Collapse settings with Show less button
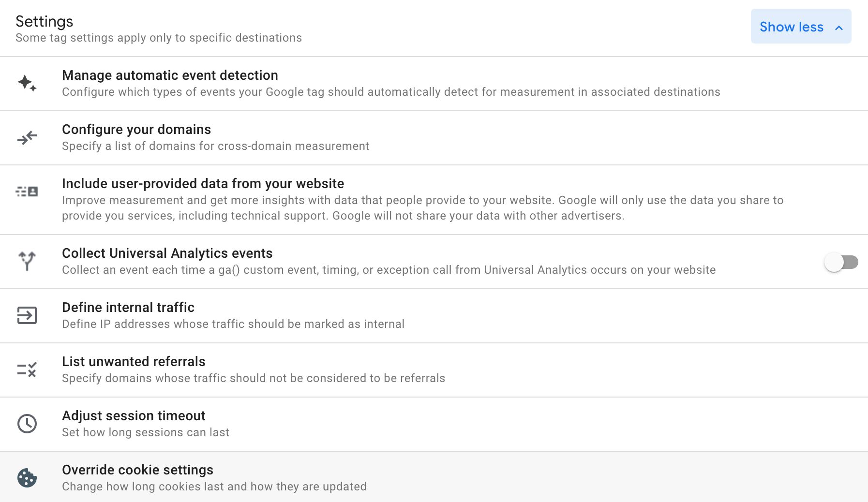The image size is (868, 502). coord(801,27)
